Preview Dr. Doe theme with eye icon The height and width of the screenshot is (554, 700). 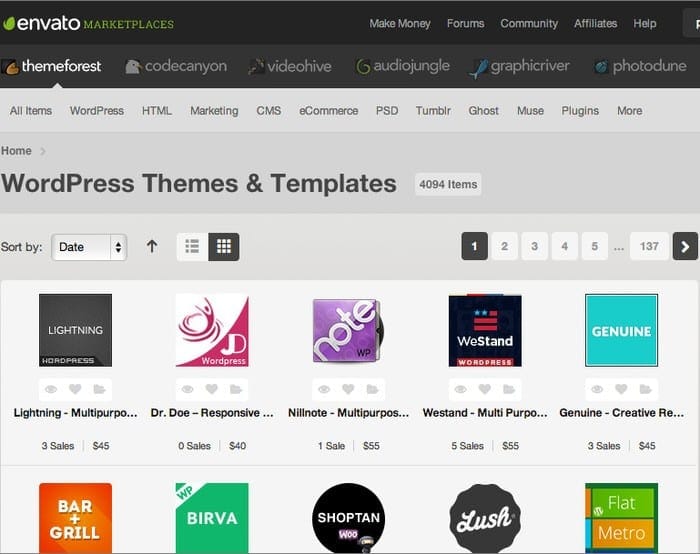pos(188,389)
